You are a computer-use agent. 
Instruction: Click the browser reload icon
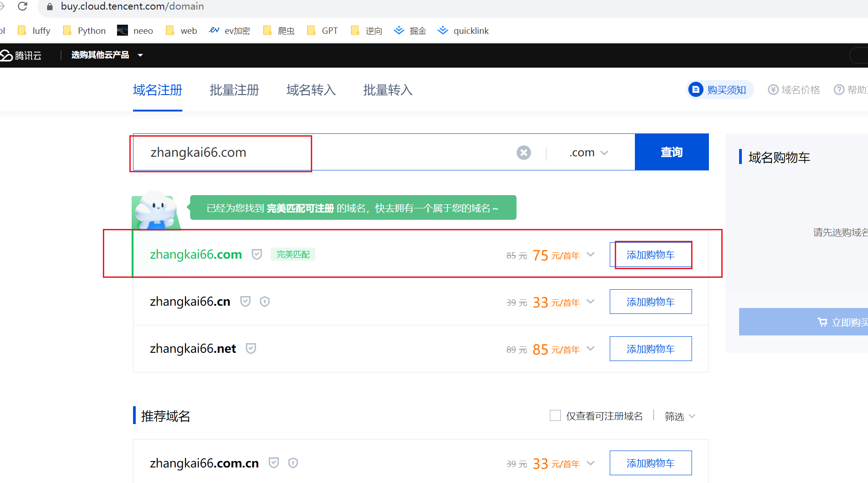tap(22, 6)
